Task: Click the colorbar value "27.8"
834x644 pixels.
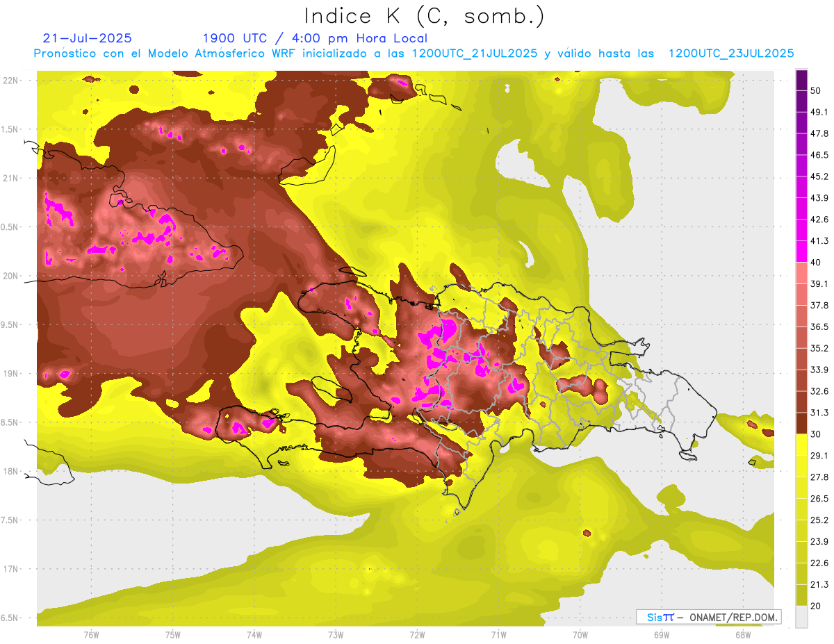Action: point(819,477)
